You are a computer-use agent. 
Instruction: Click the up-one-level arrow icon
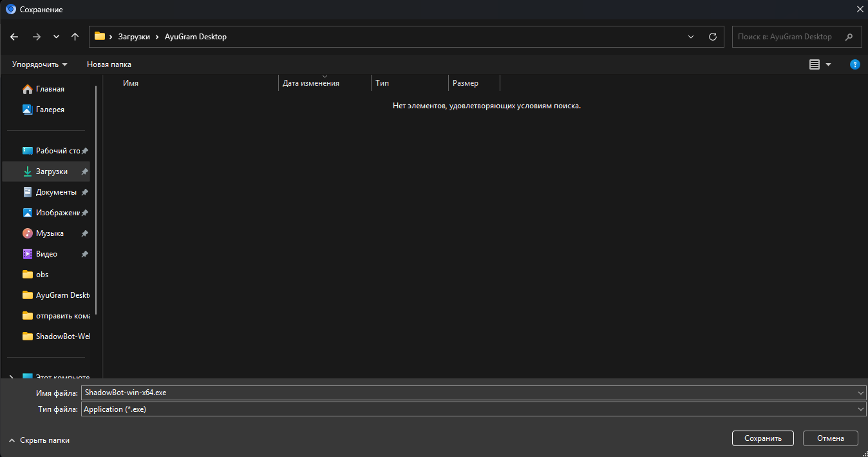click(x=75, y=37)
